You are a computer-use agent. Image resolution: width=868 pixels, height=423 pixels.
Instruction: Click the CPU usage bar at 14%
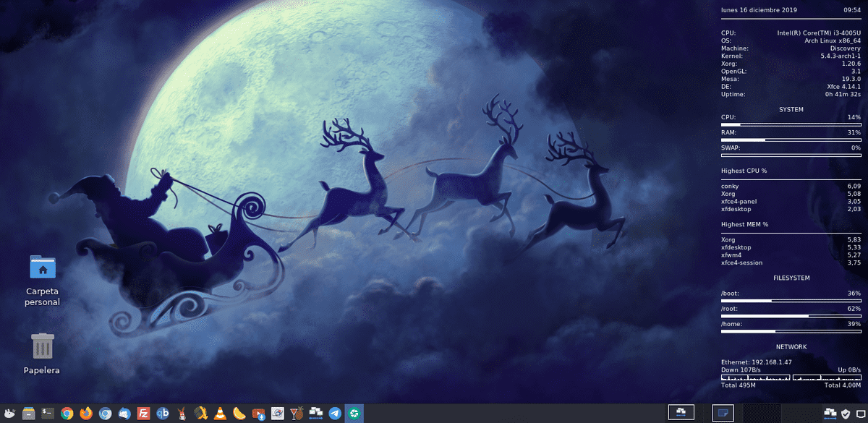pyautogui.click(x=791, y=124)
